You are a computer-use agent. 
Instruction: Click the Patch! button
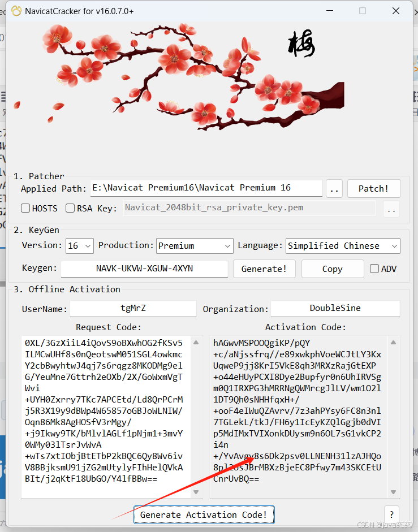pos(374,189)
